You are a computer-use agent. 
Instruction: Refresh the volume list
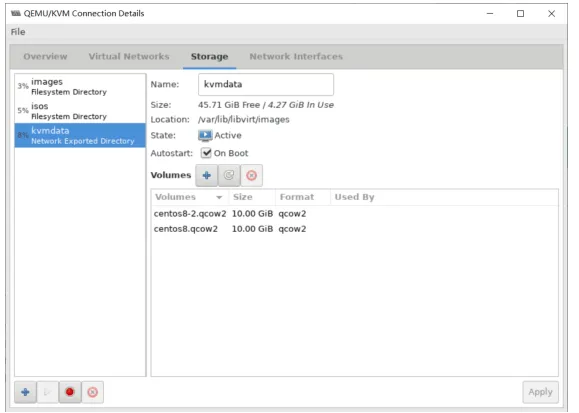click(x=229, y=175)
